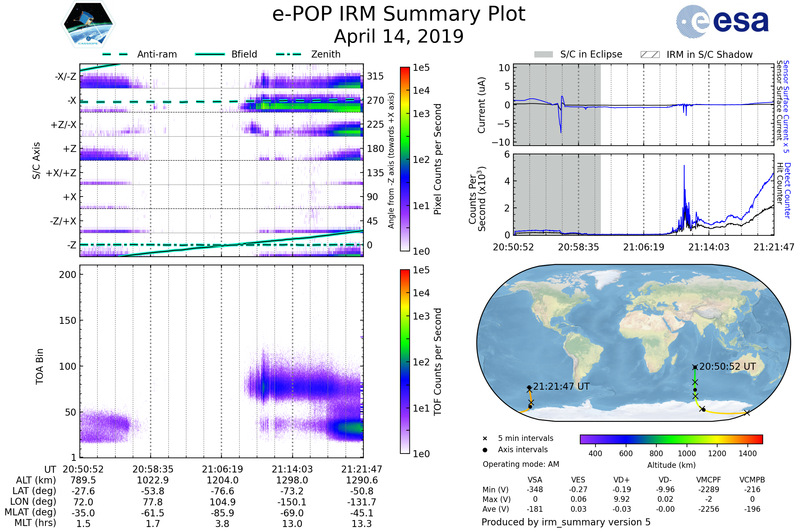Click the Bfield solid line legend marker
The height and width of the screenshot is (532, 798).
(x=210, y=54)
